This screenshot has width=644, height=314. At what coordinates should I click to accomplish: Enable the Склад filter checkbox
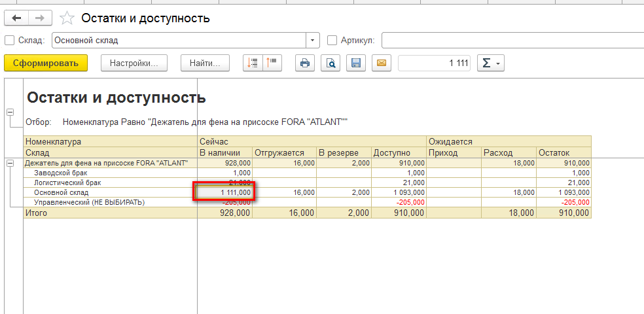tap(9, 41)
